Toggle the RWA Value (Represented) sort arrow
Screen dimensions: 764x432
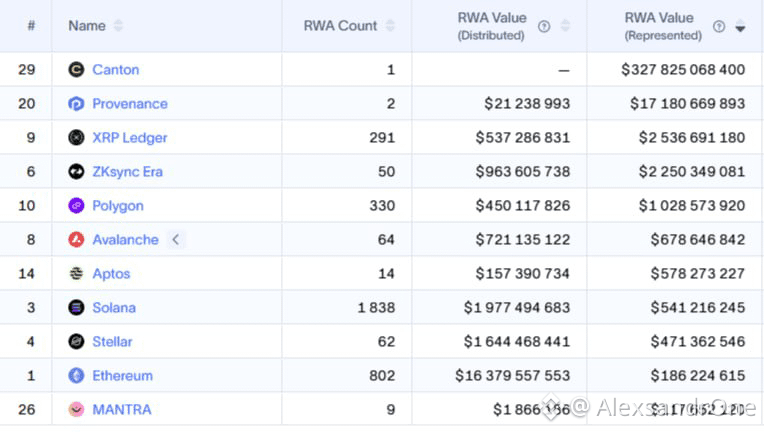tap(740, 26)
